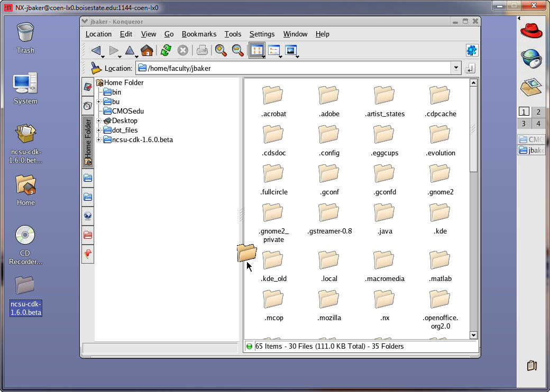Open the Location field history dropdown

pyautogui.click(x=456, y=68)
